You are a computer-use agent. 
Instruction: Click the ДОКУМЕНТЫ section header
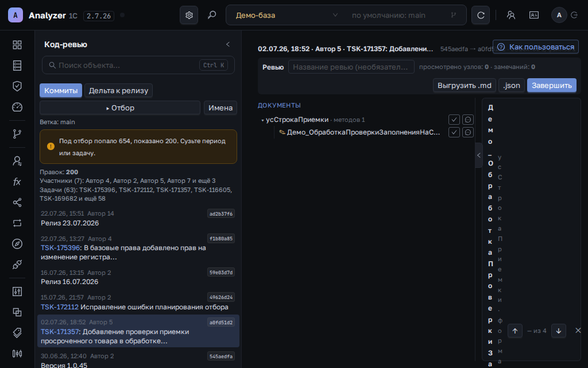(279, 105)
